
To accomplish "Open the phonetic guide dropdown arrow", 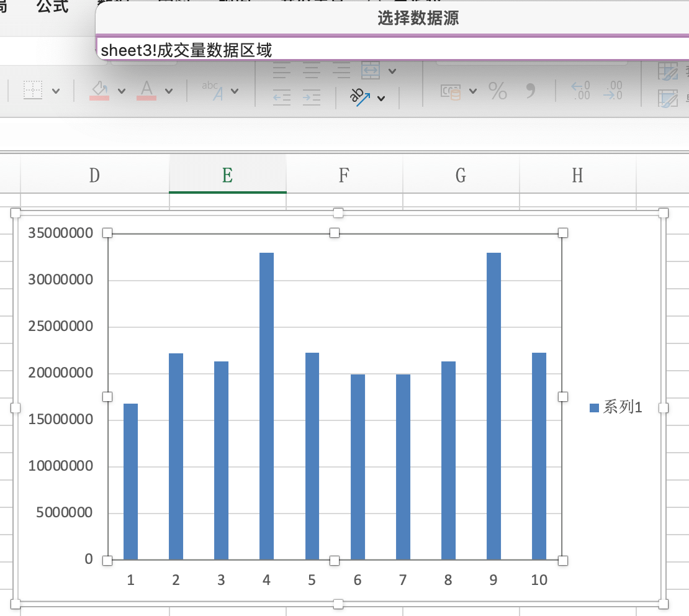I will point(235,91).
